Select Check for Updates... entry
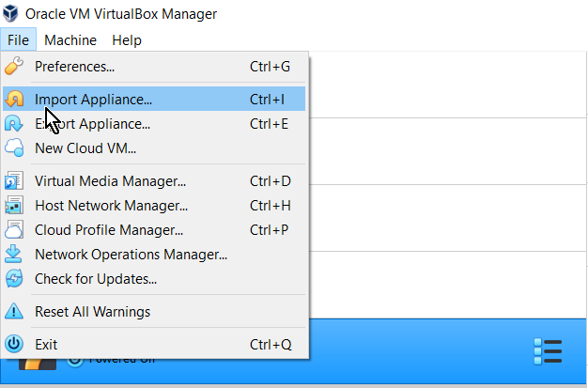588x388 pixels. click(x=96, y=278)
